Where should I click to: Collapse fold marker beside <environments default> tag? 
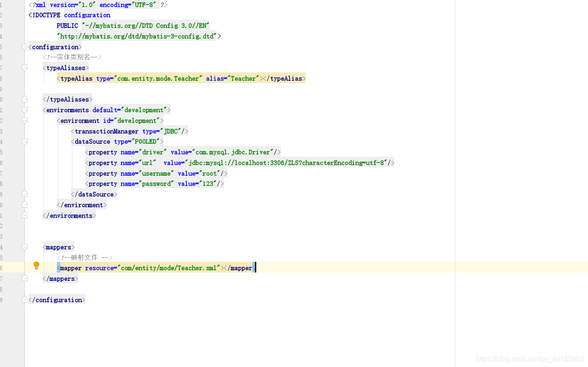coord(24,110)
